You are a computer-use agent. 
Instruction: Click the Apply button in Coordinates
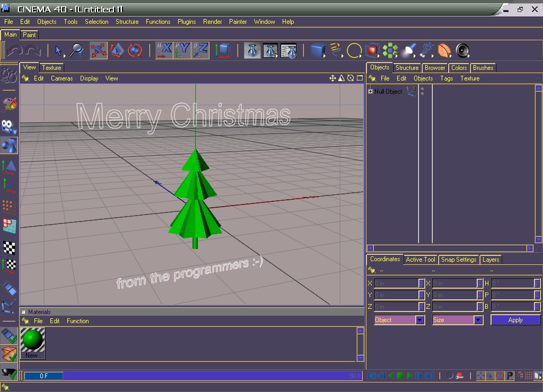(x=515, y=320)
